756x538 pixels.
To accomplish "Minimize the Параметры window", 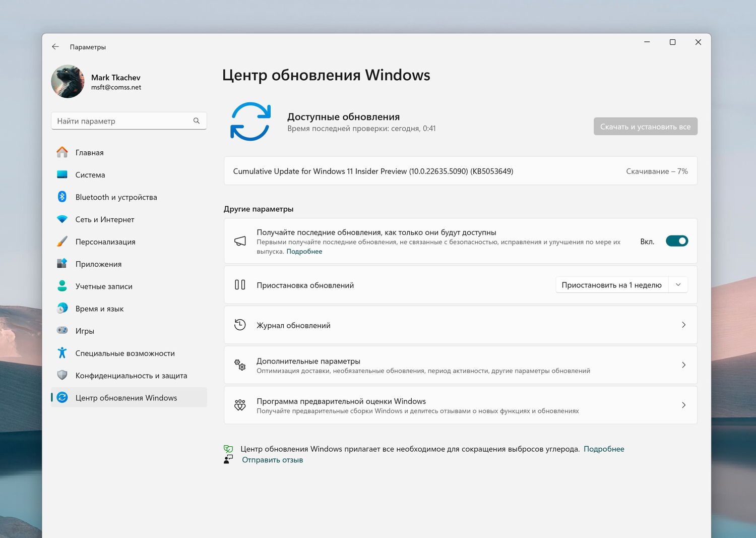I will click(647, 42).
